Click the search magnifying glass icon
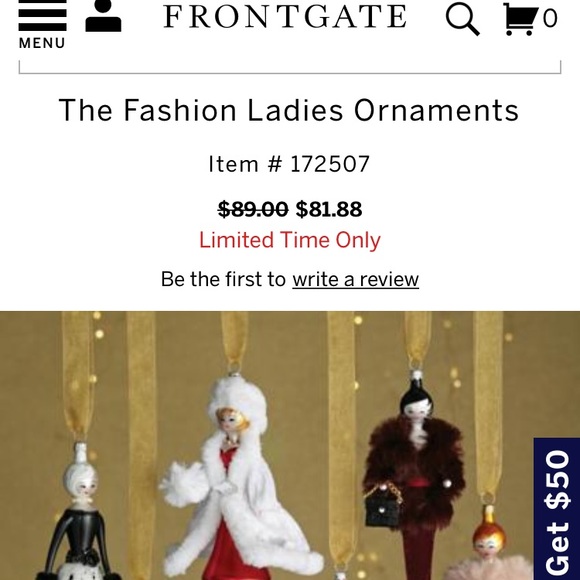 click(x=462, y=19)
